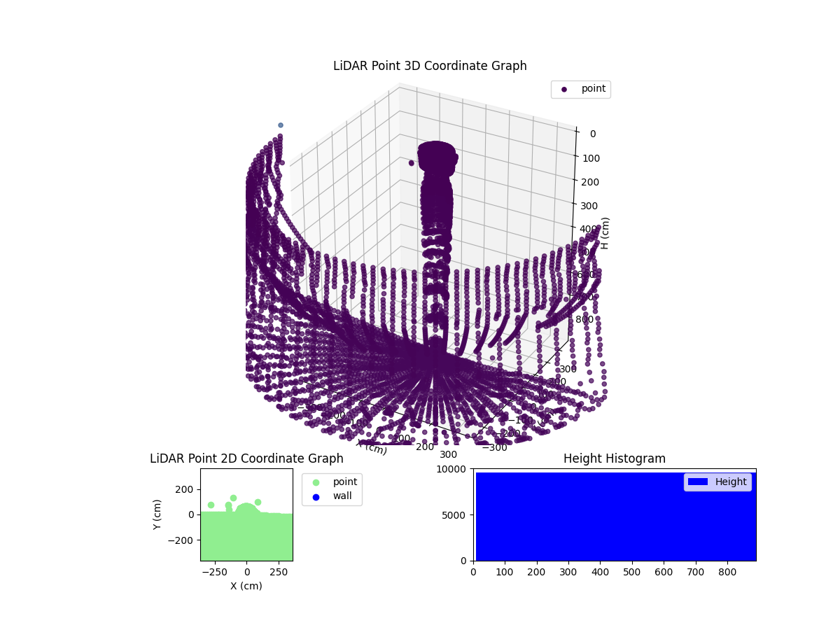Click the "−250" tick on 2D plot x-axis

(213, 572)
